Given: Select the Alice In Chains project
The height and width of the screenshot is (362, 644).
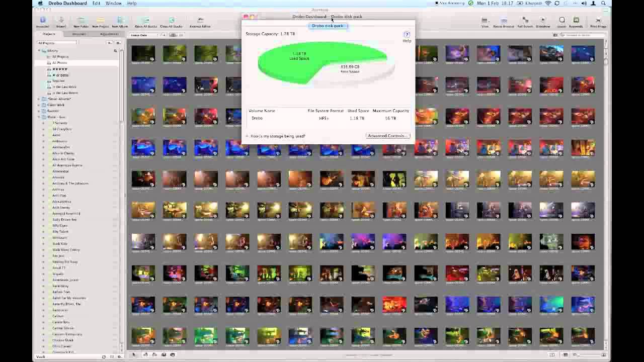Looking at the screenshot, I should tap(63, 153).
